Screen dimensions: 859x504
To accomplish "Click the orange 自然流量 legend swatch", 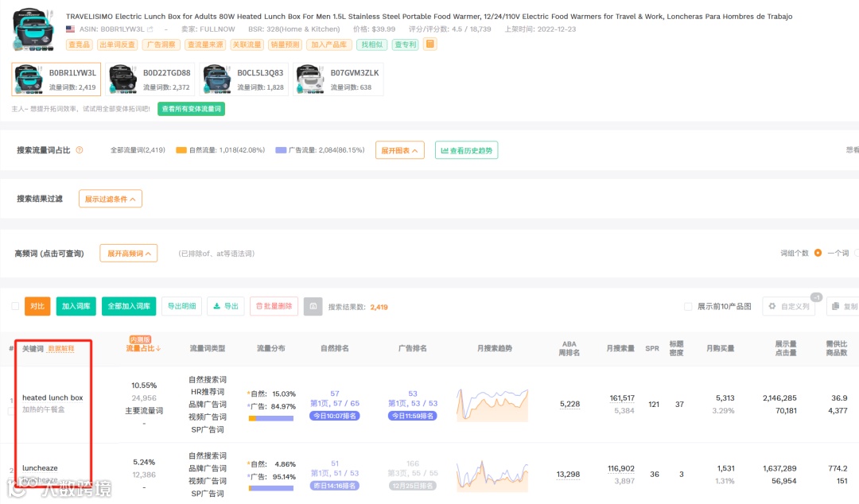I will coord(181,150).
